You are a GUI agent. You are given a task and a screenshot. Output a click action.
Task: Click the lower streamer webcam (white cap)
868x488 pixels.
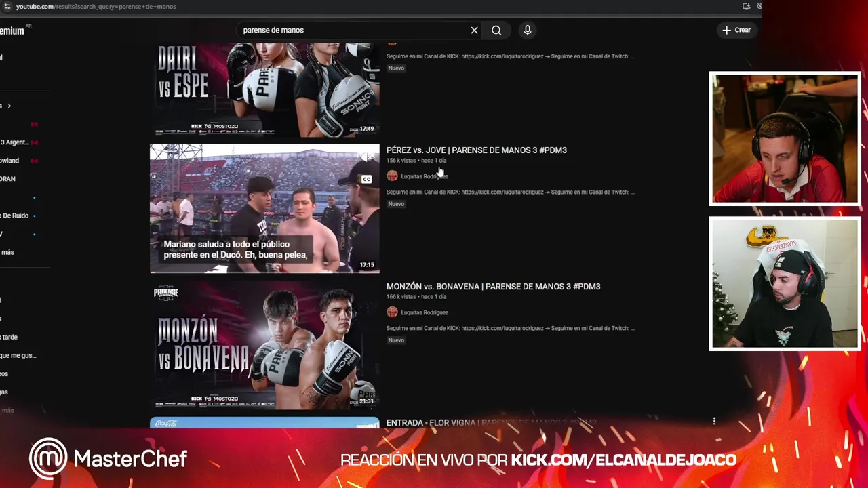tap(785, 283)
